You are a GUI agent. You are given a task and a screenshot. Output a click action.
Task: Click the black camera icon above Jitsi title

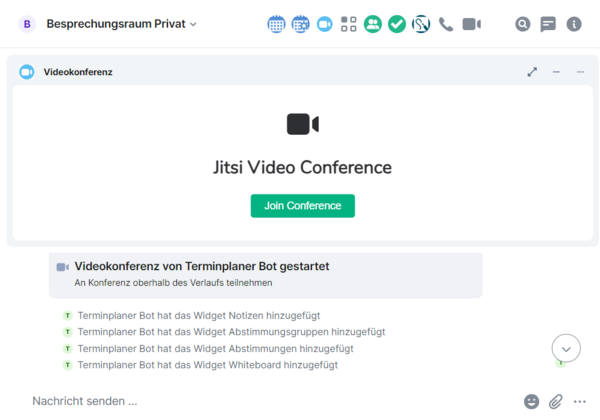click(303, 124)
